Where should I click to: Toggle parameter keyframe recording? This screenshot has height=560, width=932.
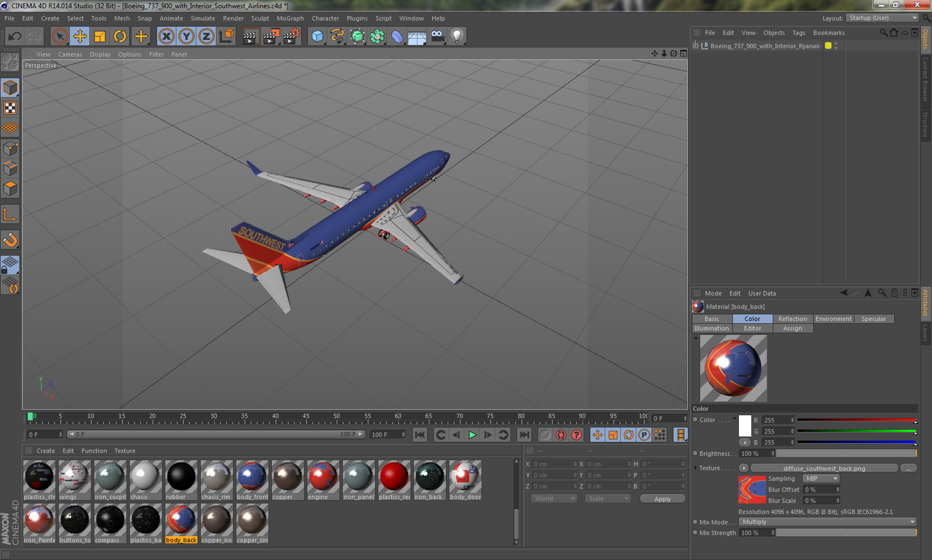(x=644, y=435)
